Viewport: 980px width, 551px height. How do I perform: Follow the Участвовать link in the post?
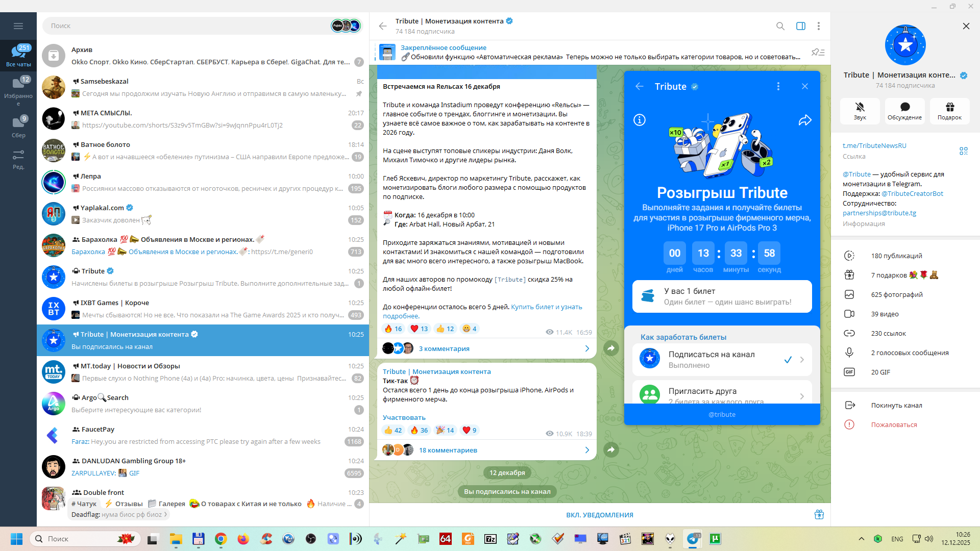tap(404, 417)
